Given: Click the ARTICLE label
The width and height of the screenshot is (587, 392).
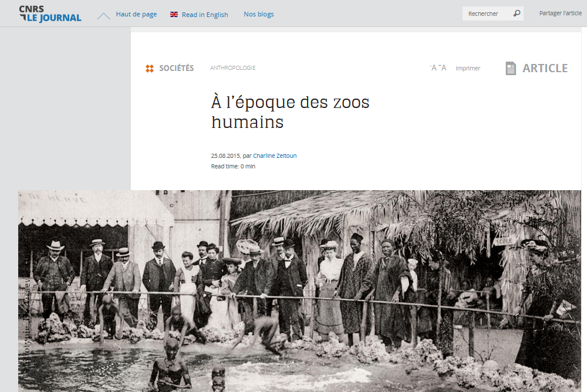Looking at the screenshot, I should pyautogui.click(x=545, y=68).
